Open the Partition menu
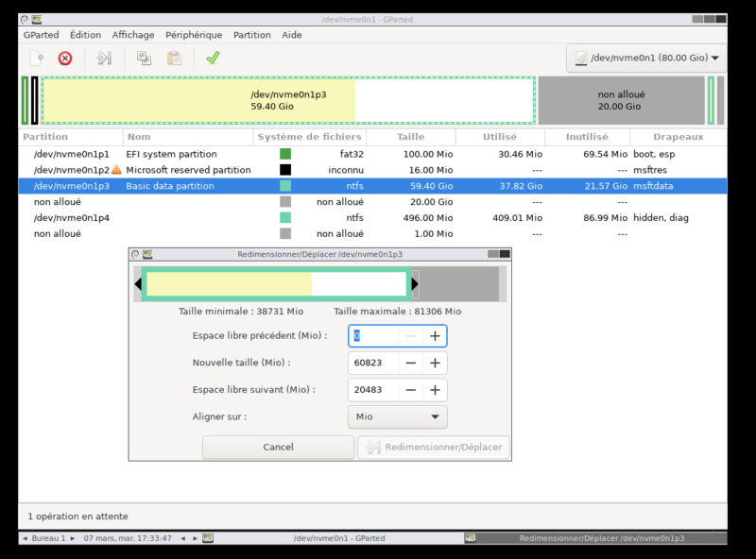This screenshot has width=756, height=559. [x=251, y=35]
